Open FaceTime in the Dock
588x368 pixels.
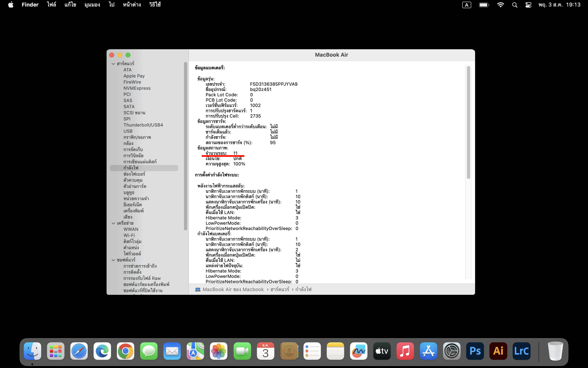(242, 351)
